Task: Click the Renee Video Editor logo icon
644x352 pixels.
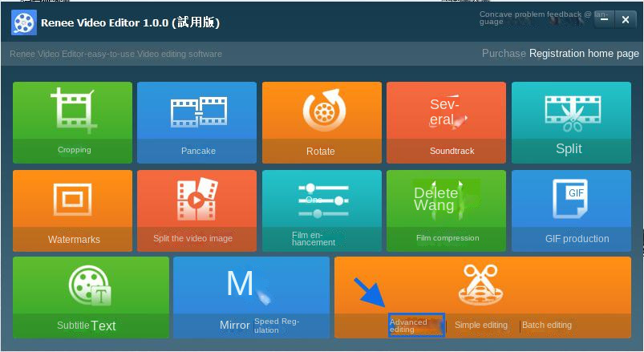Action: pos(24,22)
